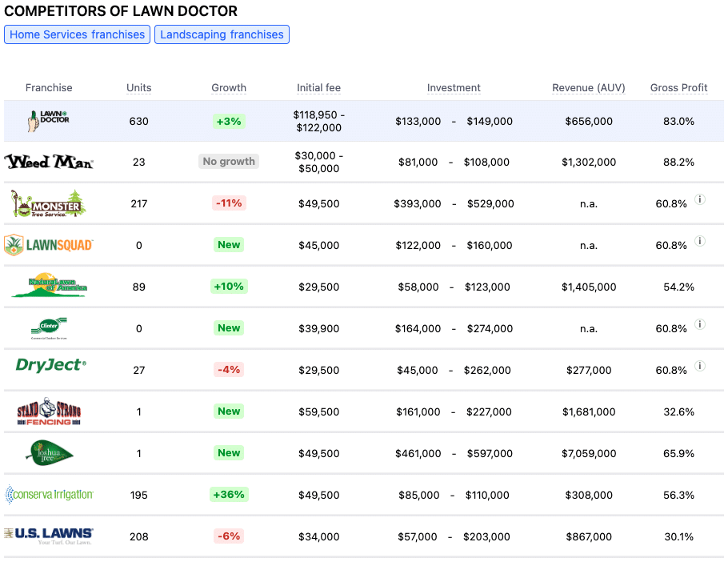Click the Investment column header
Screen dimensions: 728x566
454,88
